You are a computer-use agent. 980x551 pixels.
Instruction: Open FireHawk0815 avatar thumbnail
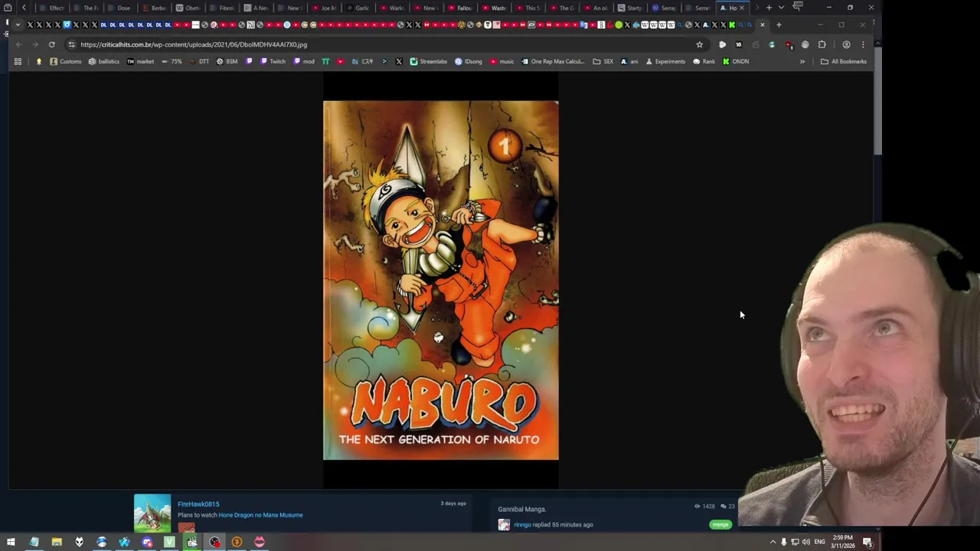[152, 513]
